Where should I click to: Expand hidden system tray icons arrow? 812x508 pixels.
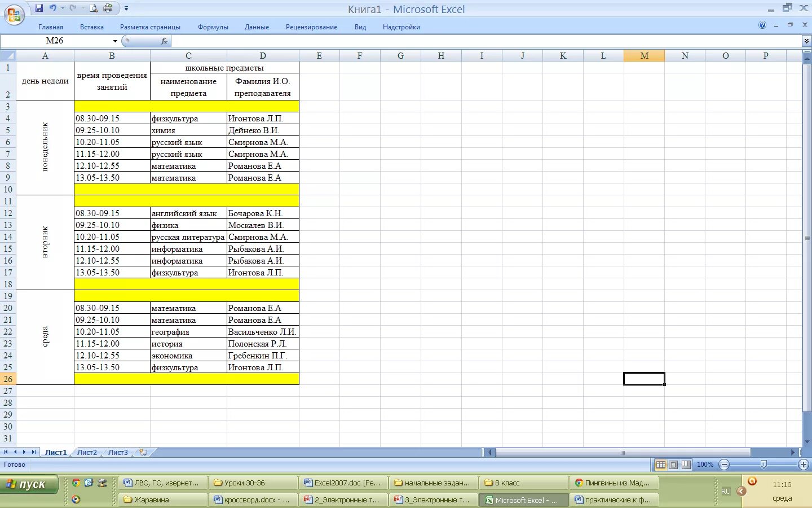click(742, 491)
